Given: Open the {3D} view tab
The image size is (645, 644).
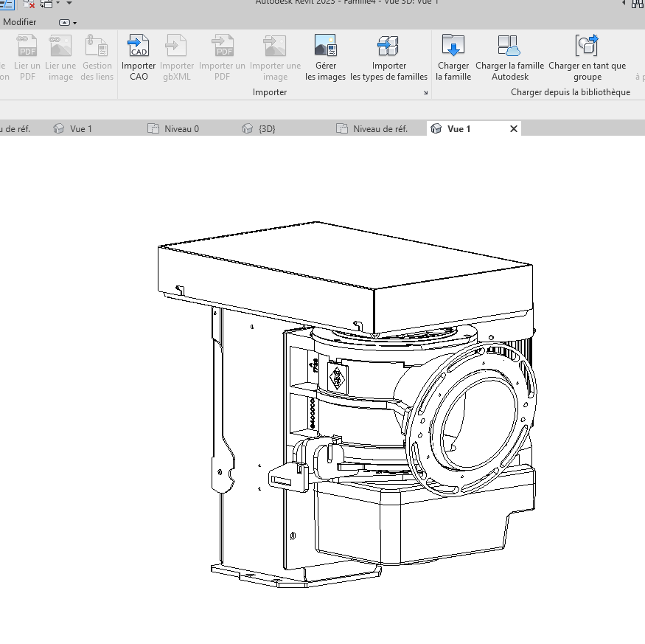Looking at the screenshot, I should point(267,128).
